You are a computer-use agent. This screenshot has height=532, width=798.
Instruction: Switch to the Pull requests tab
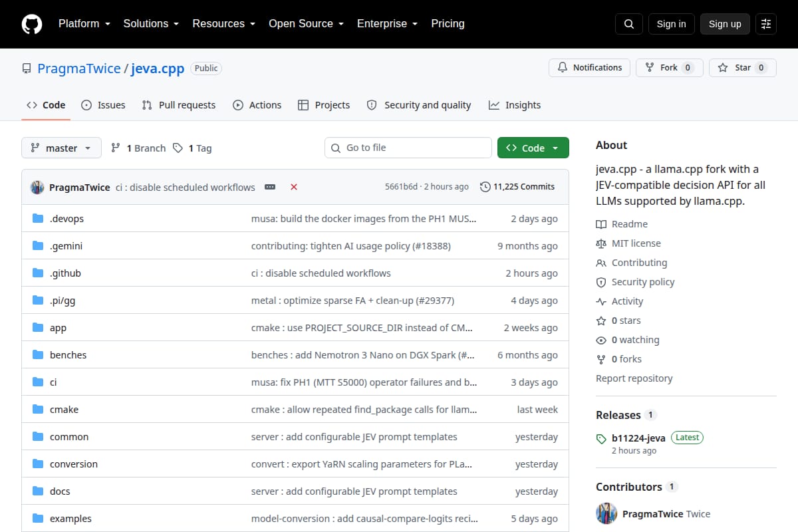tap(179, 105)
